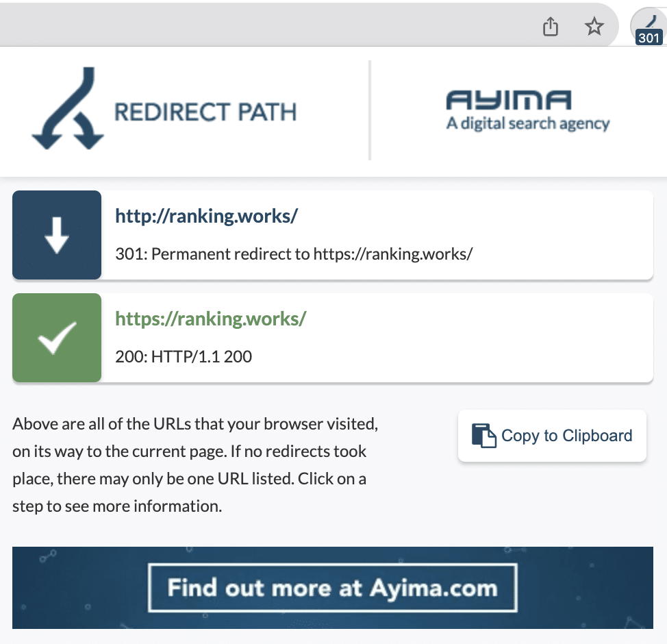
Task: Click the explanatory paragraph about visited URLs
Action: point(194,465)
